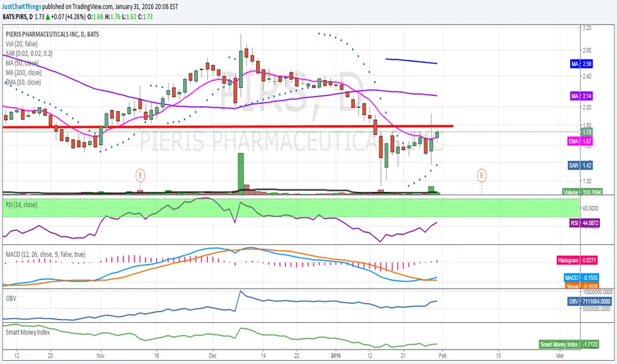The height and width of the screenshot is (364, 617).
Task: Select the MACD -0.1555 value label
Action: 582,278
